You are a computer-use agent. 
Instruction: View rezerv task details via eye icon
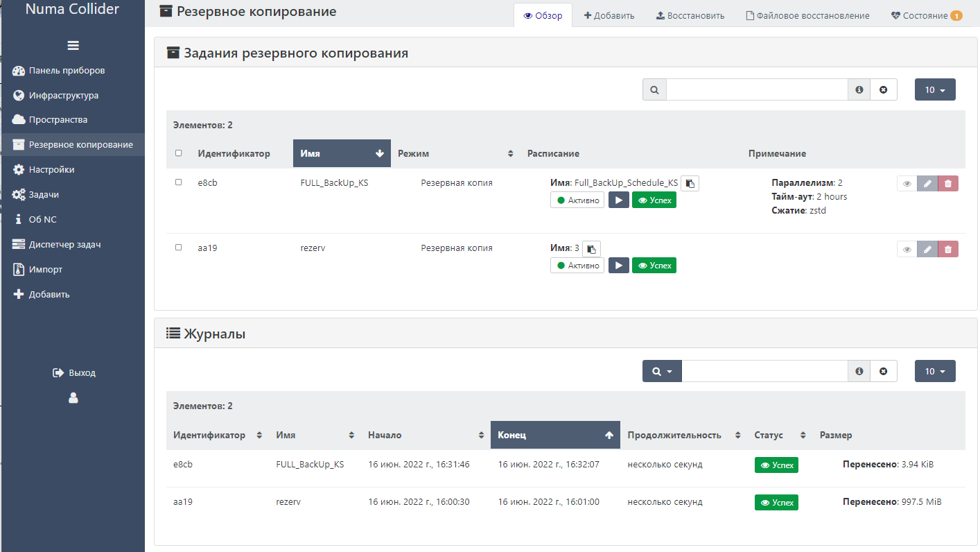coord(907,249)
